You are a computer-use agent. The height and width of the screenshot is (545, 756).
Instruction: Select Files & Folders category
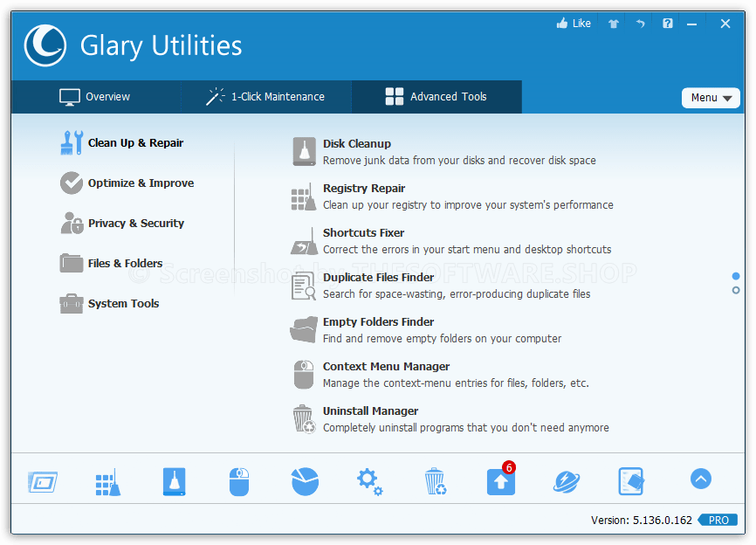[x=112, y=264]
